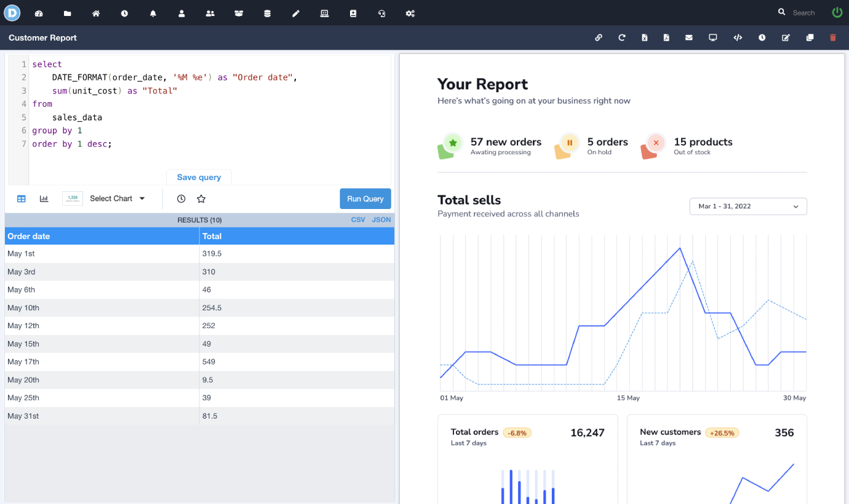Open the support headset icon
Screen dimensions: 849x504
click(x=381, y=13)
